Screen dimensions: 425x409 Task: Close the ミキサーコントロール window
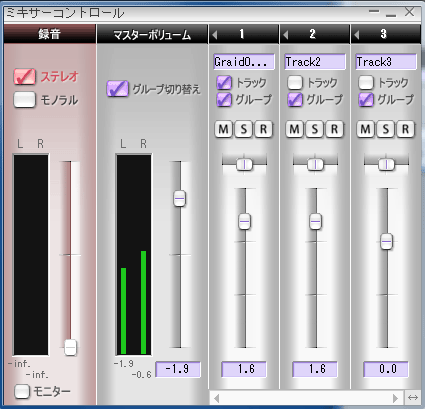coord(410,12)
